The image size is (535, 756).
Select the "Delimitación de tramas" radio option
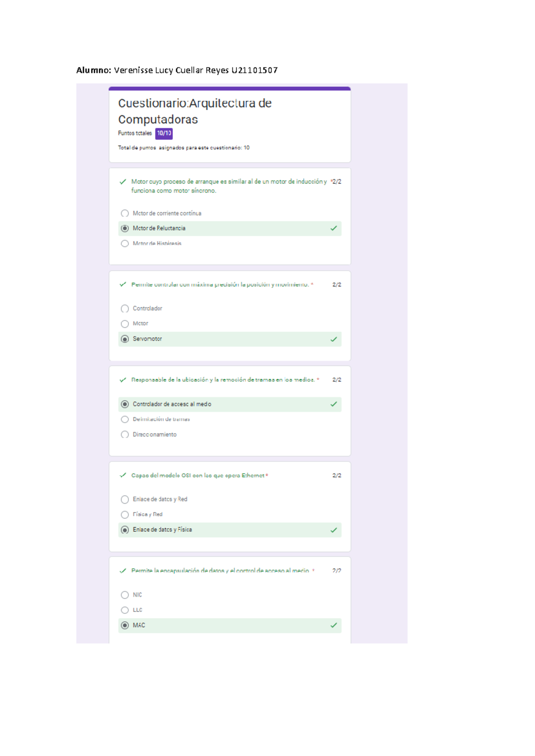pyautogui.click(x=125, y=419)
